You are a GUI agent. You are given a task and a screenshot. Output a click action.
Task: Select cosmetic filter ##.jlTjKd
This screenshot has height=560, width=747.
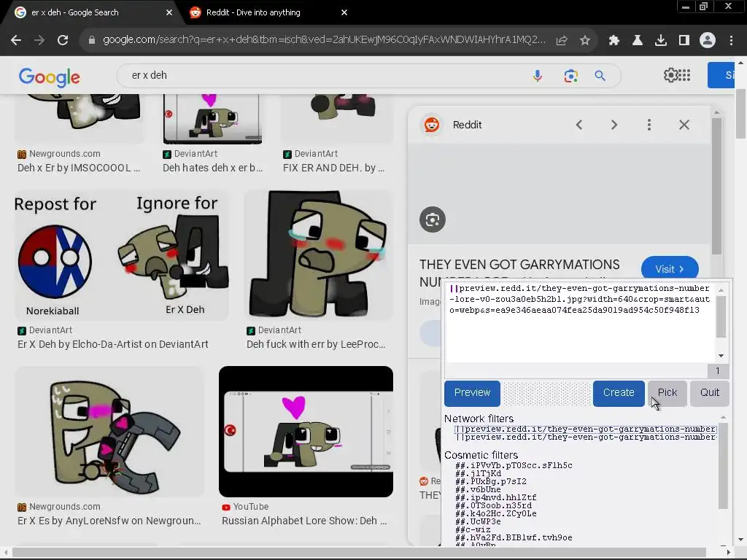478,474
